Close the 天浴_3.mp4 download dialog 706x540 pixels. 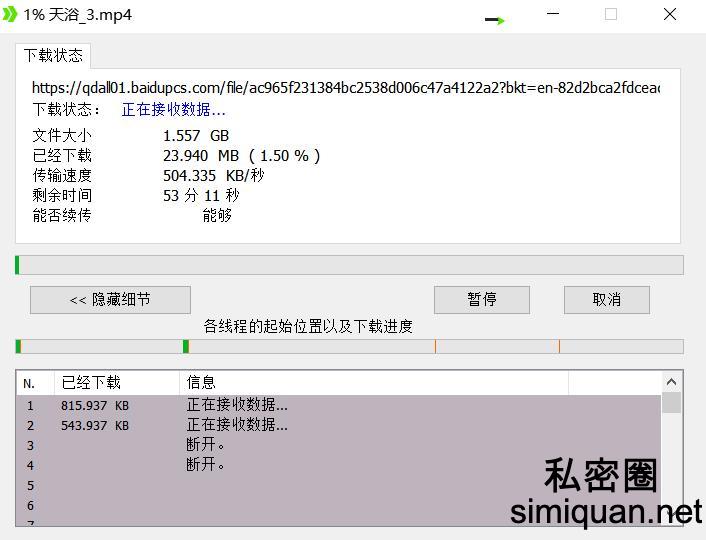pos(670,15)
